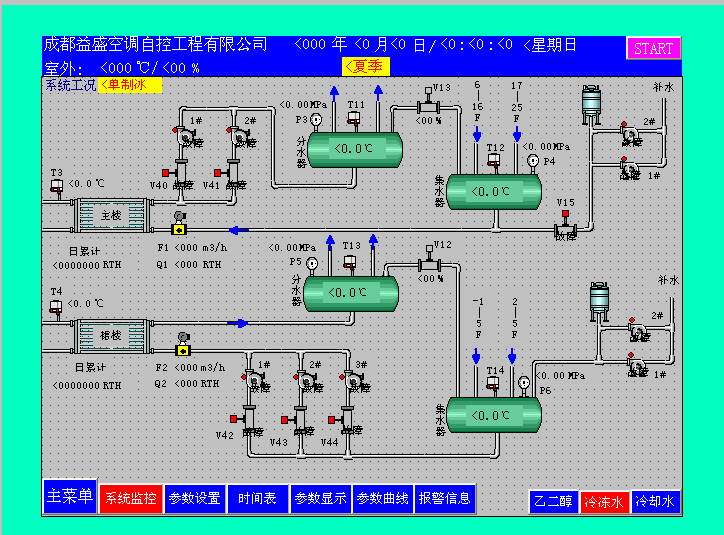Click Q2 value <000 RTH
Viewport: 724px width, 535px height.
(x=197, y=384)
